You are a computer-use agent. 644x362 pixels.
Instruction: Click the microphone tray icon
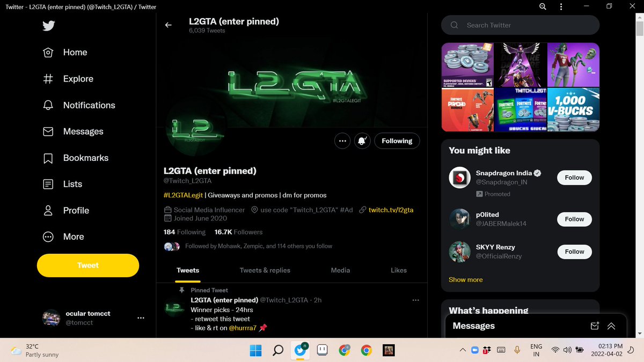517,350
